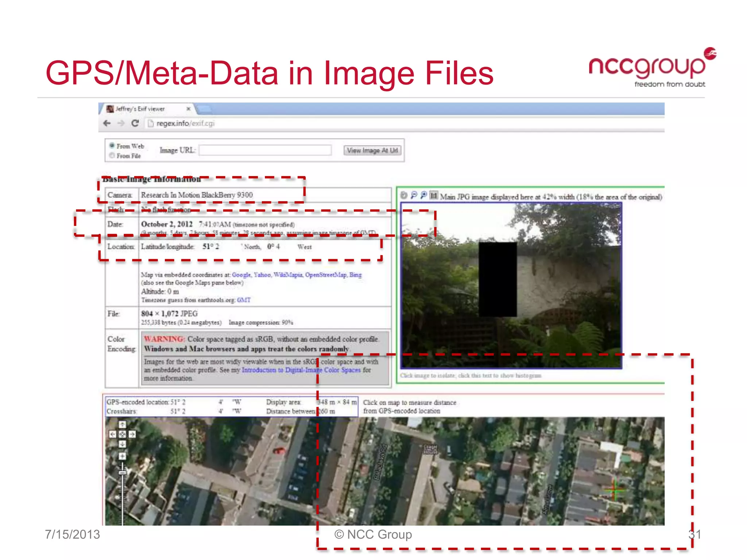The image size is (747, 560).
Task: Click the garden photo to isolate it
Action: point(511,285)
